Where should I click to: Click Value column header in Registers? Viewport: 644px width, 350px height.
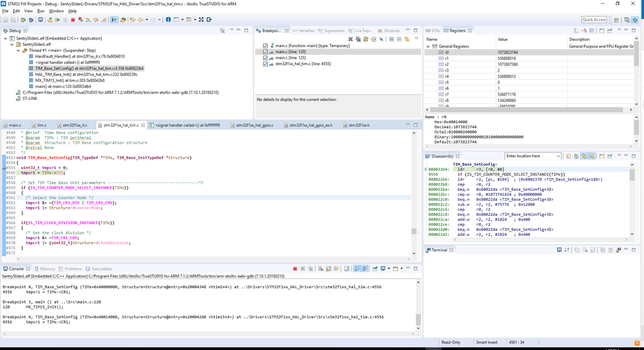click(502, 39)
